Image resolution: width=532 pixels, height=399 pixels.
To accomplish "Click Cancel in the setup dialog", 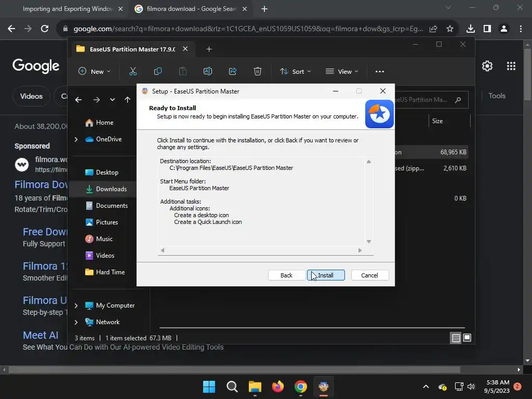I will tap(369, 275).
